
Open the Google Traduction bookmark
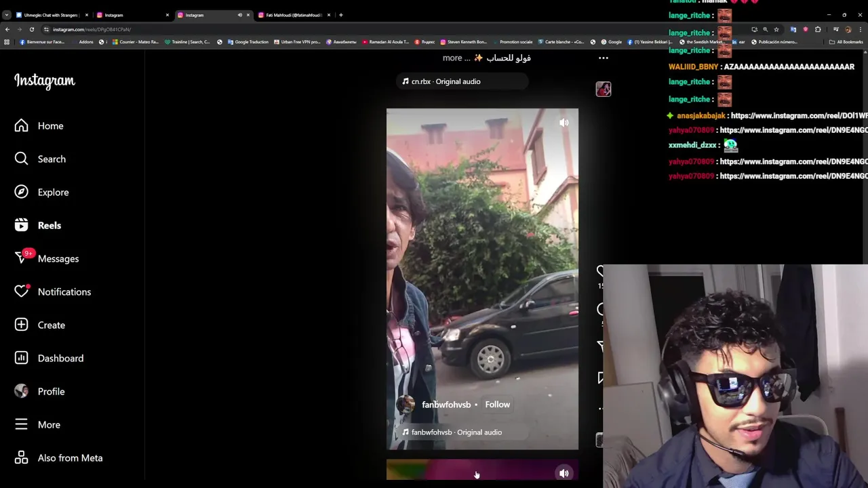(248, 42)
